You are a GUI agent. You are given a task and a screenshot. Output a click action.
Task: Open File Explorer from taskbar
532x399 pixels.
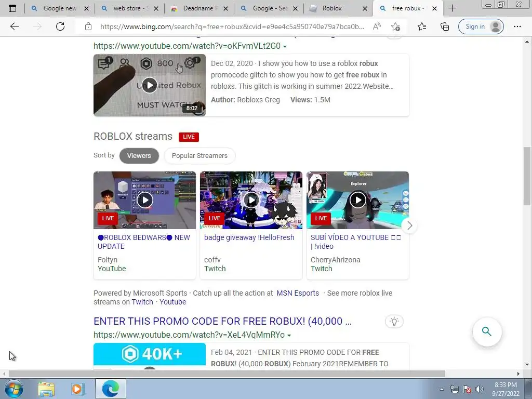46,389
